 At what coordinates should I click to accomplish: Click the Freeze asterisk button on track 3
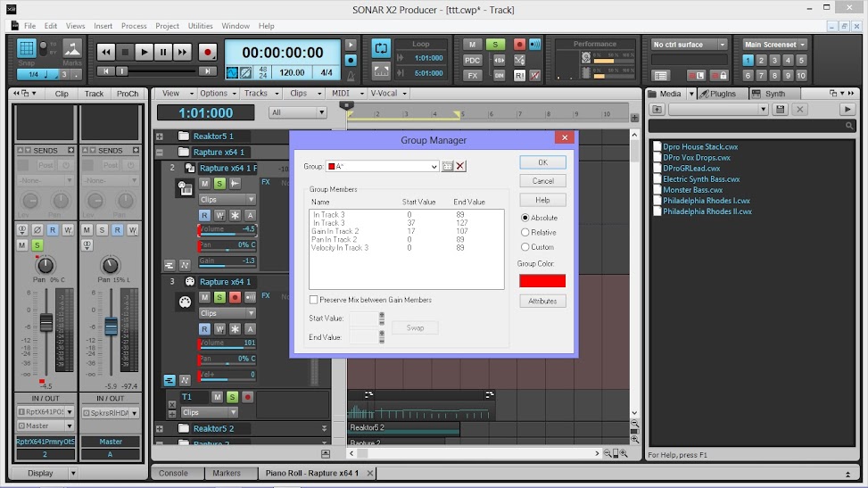click(235, 329)
